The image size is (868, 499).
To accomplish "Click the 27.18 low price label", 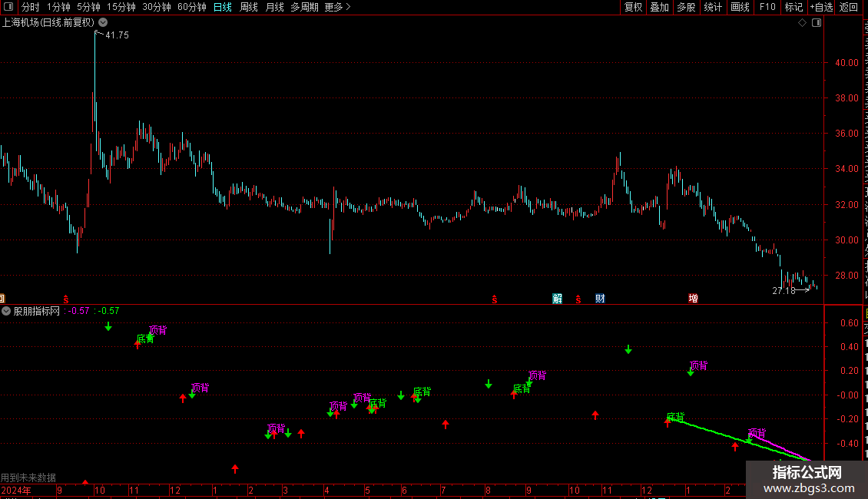I will tap(784, 291).
